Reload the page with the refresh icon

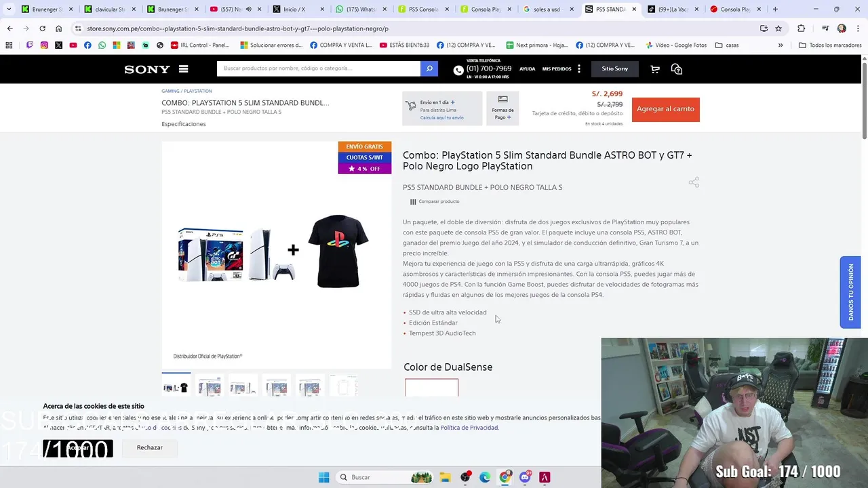[x=42, y=28]
